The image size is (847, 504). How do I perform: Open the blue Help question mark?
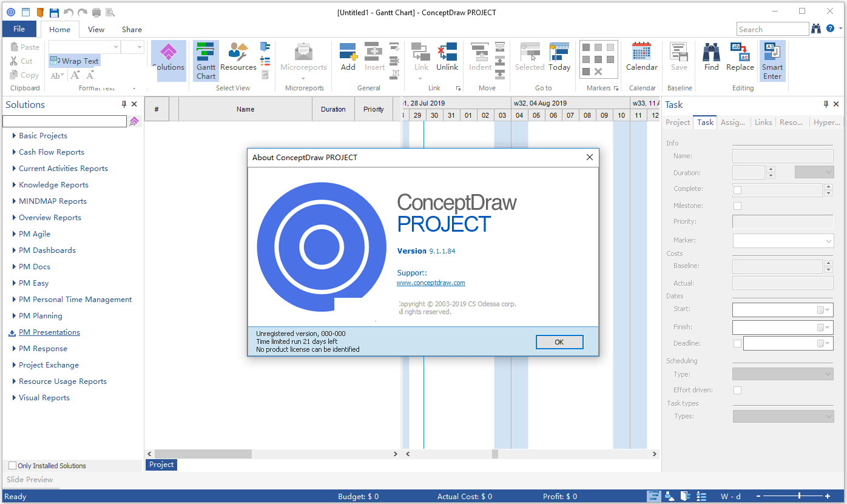point(831,29)
